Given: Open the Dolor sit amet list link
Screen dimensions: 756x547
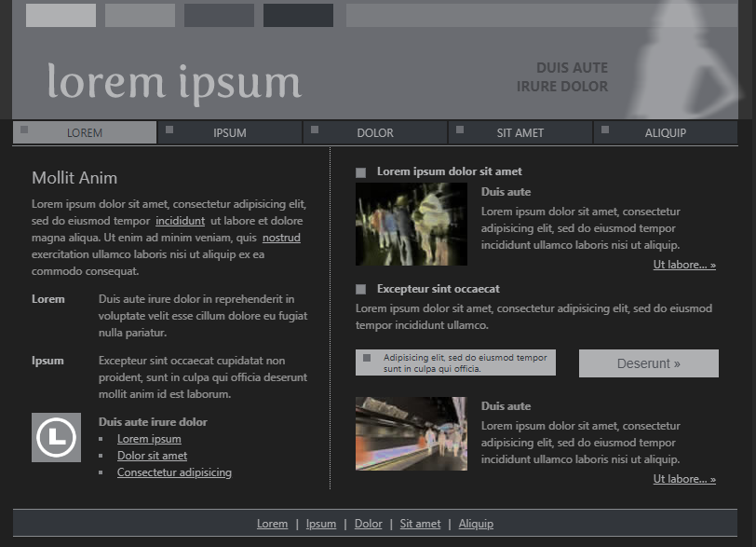Looking at the screenshot, I should pyautogui.click(x=152, y=457).
